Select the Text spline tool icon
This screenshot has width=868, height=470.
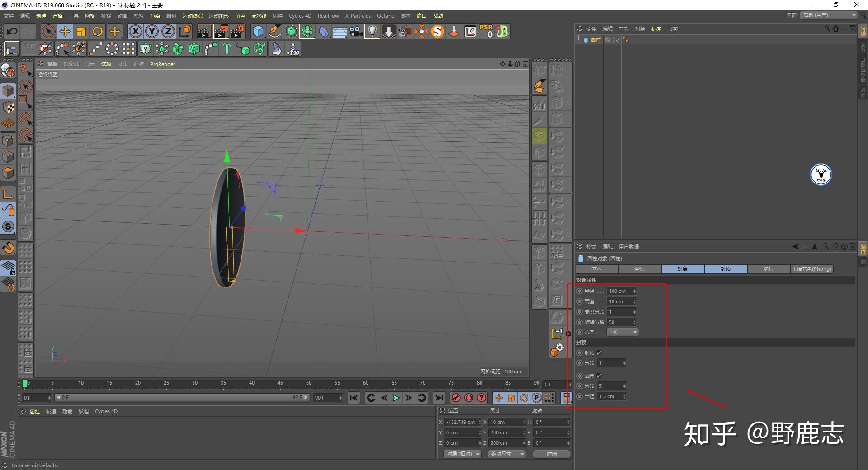(227, 49)
